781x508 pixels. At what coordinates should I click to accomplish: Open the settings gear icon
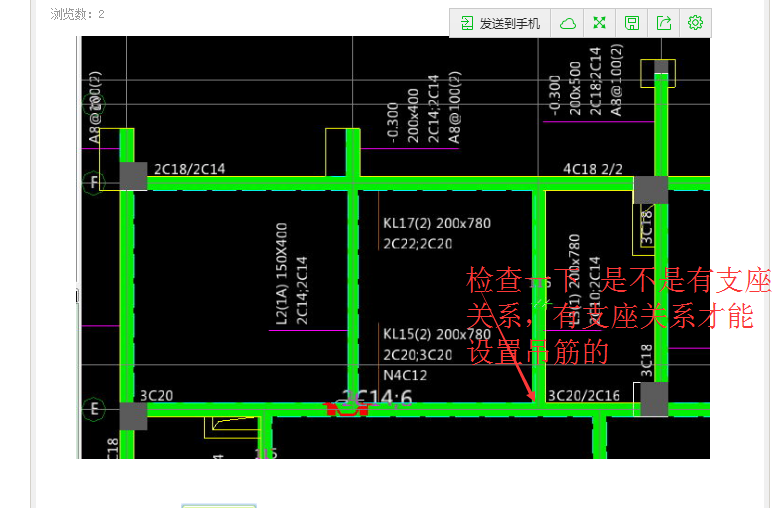pyautogui.click(x=695, y=23)
